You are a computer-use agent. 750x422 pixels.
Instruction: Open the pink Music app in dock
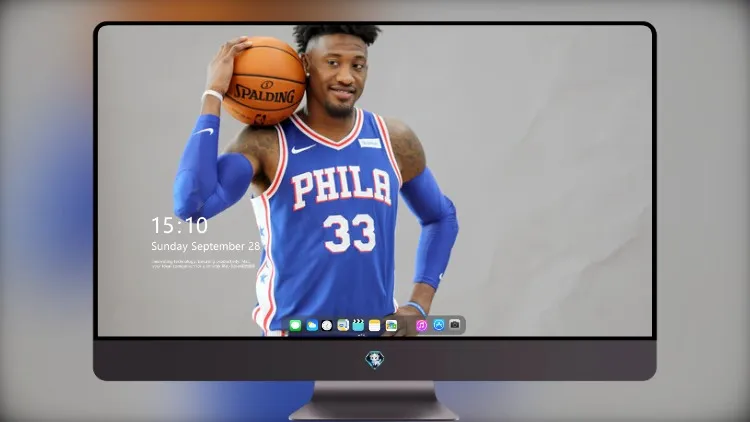(x=421, y=326)
